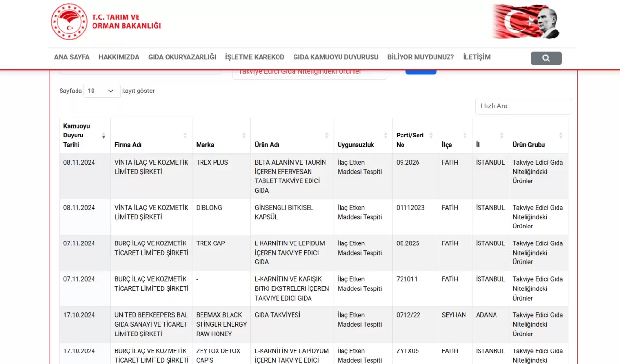
Task: Open the HAKKIMIZDA menu item
Action: point(119,57)
